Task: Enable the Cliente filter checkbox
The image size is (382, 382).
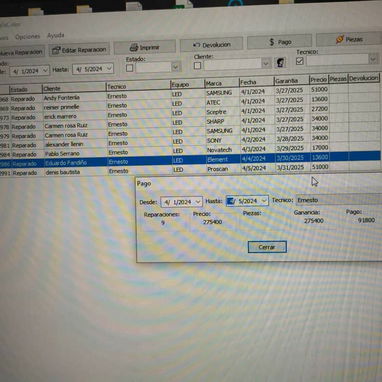Action: [x=197, y=65]
